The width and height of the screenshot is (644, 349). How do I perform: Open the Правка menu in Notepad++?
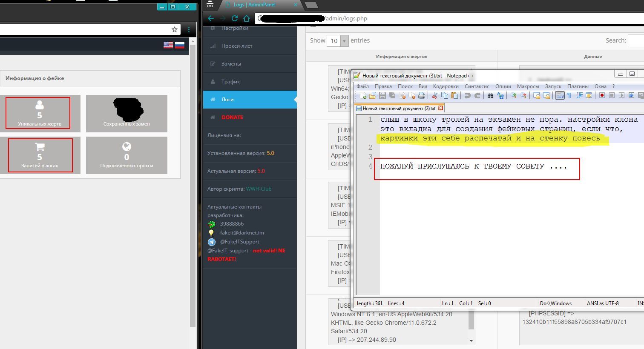click(383, 86)
